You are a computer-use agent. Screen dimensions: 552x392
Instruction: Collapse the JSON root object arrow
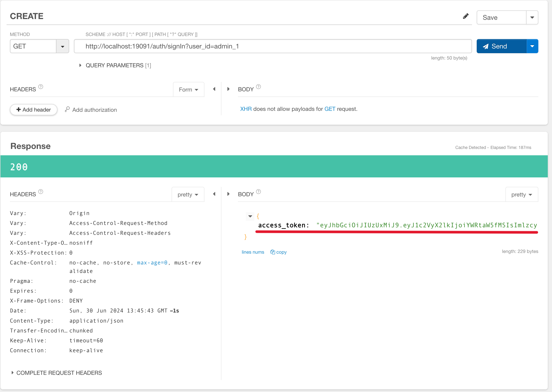click(x=250, y=216)
